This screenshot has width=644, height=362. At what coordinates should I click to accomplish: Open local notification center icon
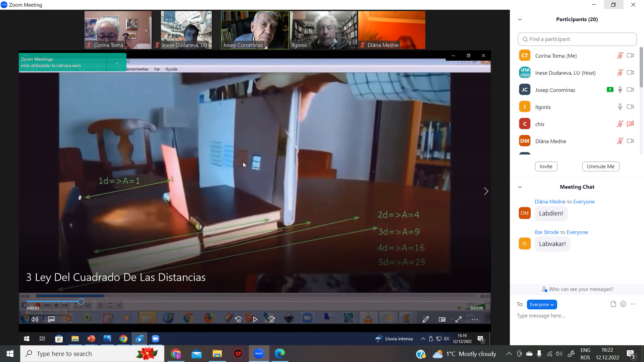coord(631,354)
